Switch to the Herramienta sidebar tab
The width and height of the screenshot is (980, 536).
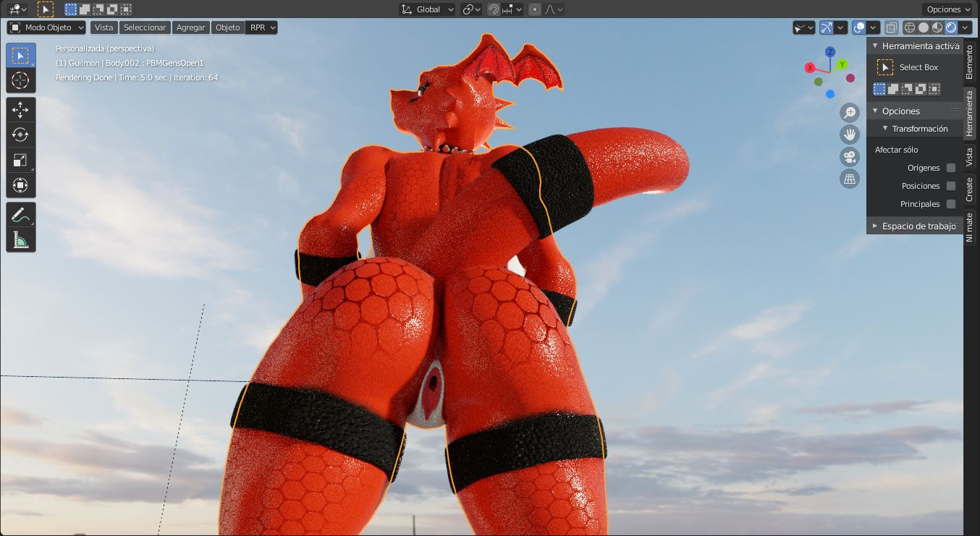970,113
